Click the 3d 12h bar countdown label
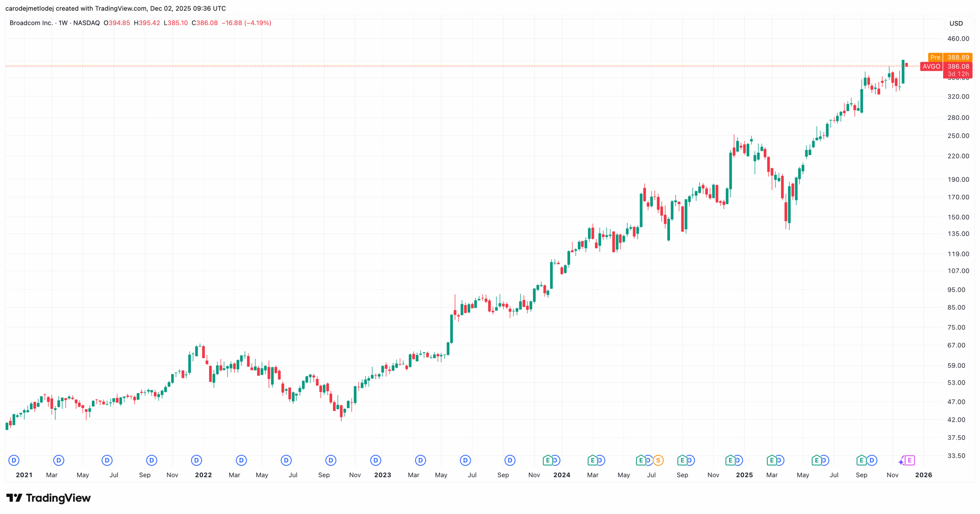Screen dimensions: 980x514 pyautogui.click(x=958, y=74)
